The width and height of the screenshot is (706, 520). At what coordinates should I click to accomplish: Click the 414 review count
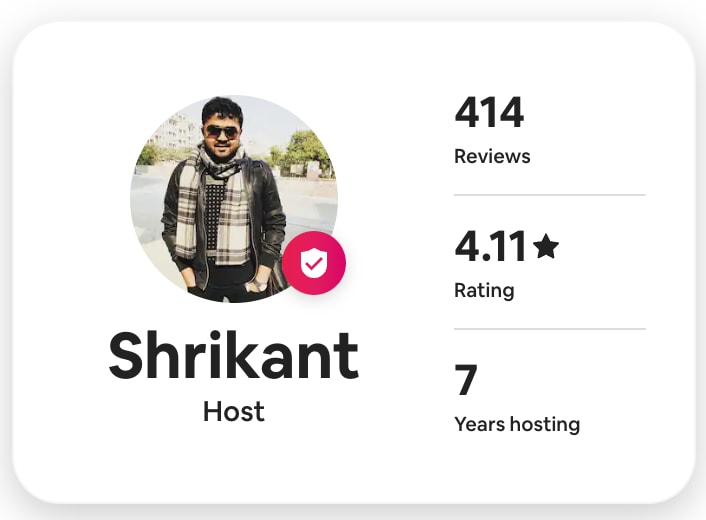[x=489, y=112]
